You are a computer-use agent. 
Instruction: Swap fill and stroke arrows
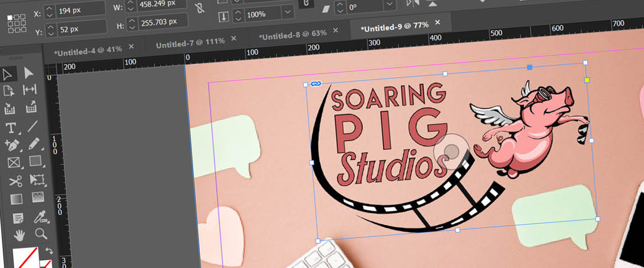[x=49, y=251]
